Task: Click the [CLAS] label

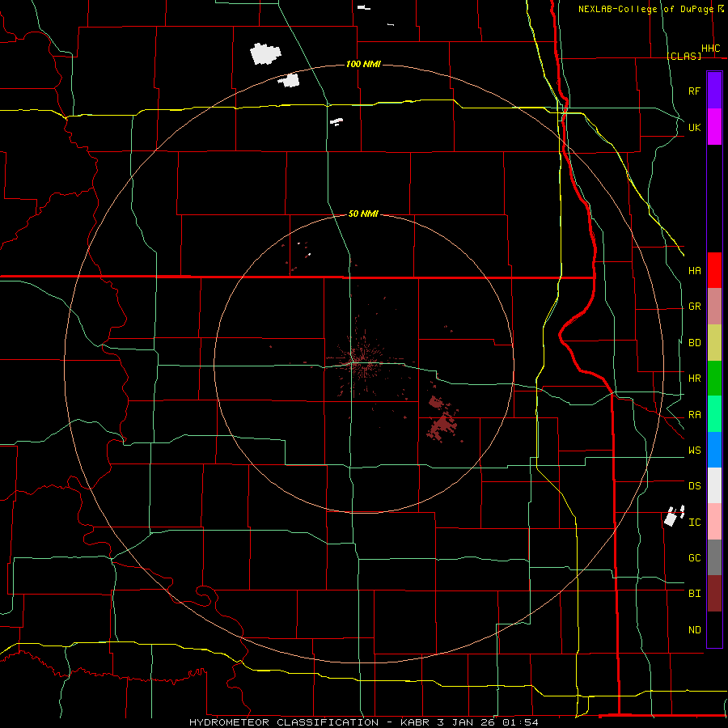Action: pos(684,56)
